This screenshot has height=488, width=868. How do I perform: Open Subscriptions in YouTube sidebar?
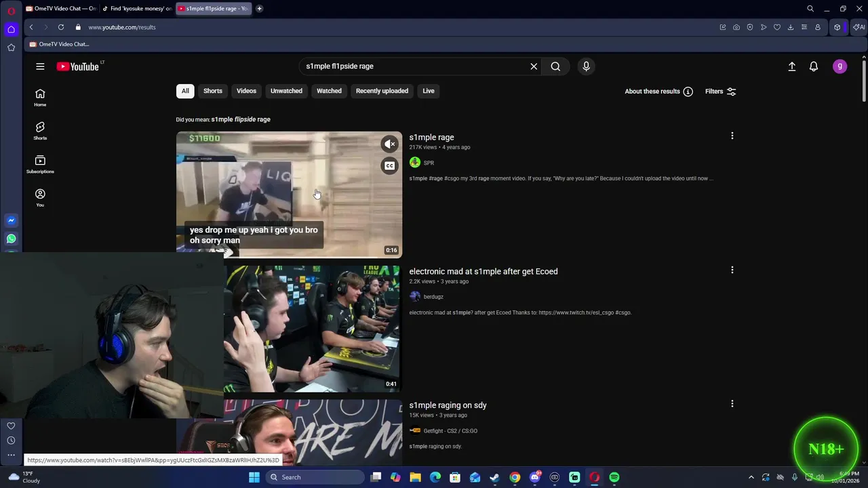40,164
